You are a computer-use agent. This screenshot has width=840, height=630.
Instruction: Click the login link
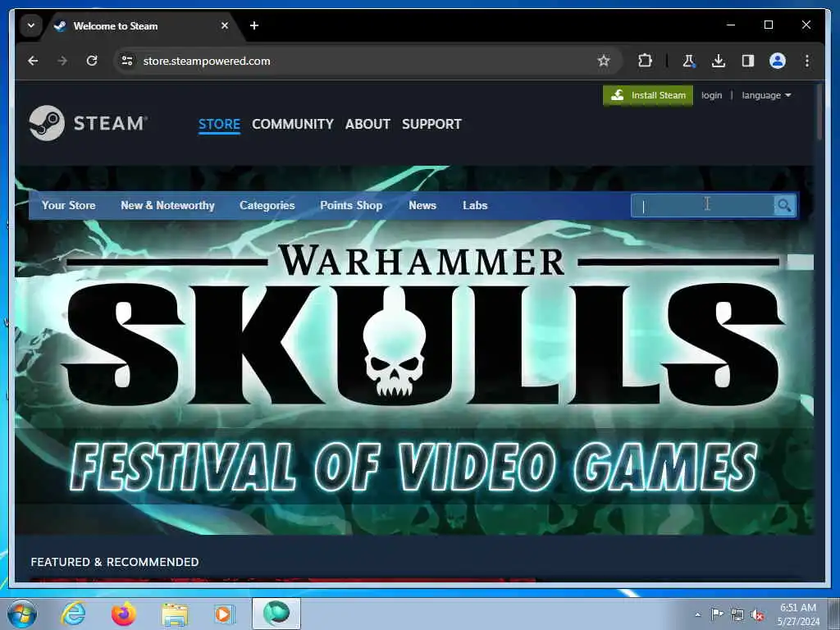tap(711, 95)
